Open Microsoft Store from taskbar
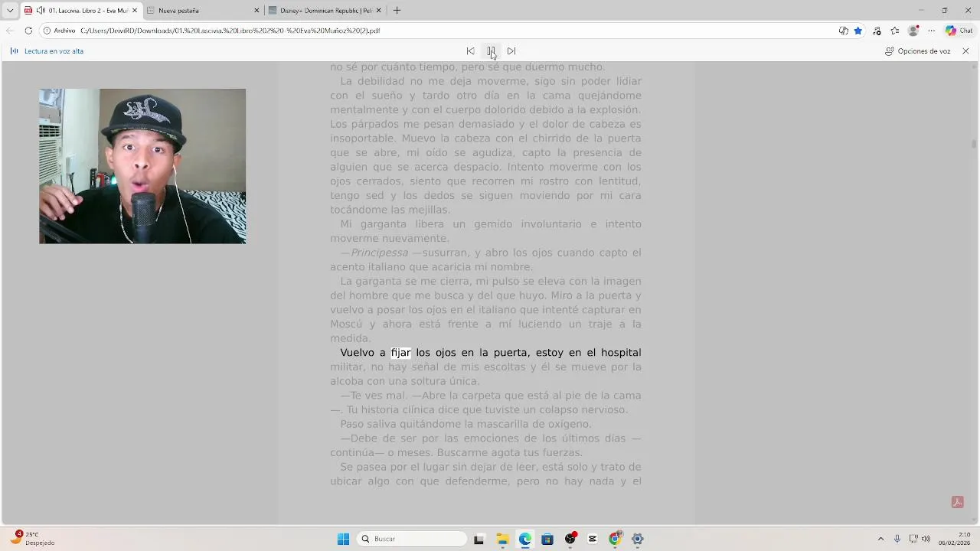The image size is (980, 551). pyautogui.click(x=547, y=539)
